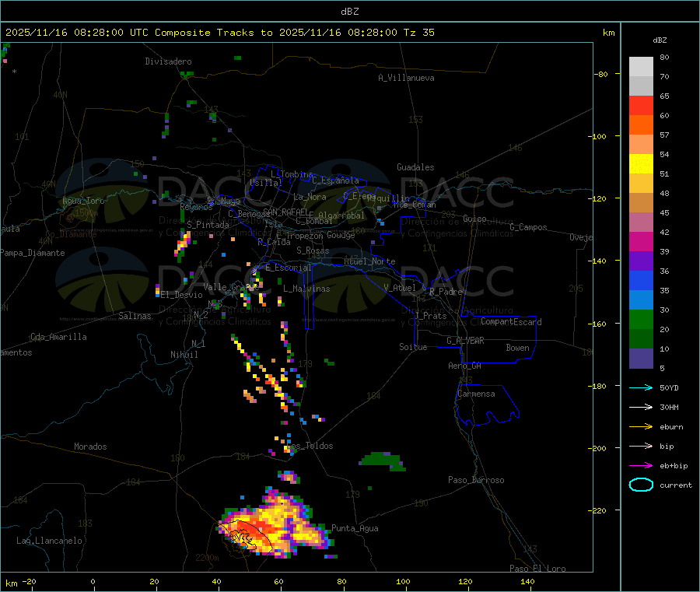The image size is (700, 592).
Task: Click the Divisadero map label
Action: (x=168, y=61)
